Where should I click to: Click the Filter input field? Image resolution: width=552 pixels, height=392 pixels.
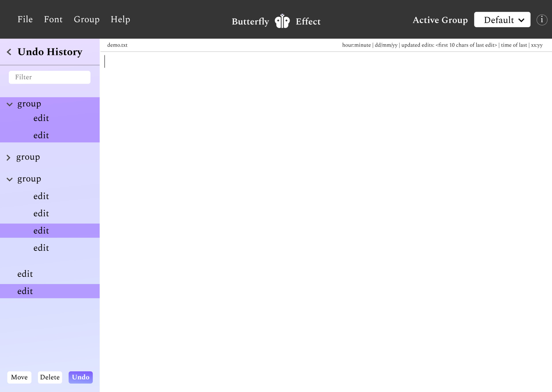[x=49, y=77]
